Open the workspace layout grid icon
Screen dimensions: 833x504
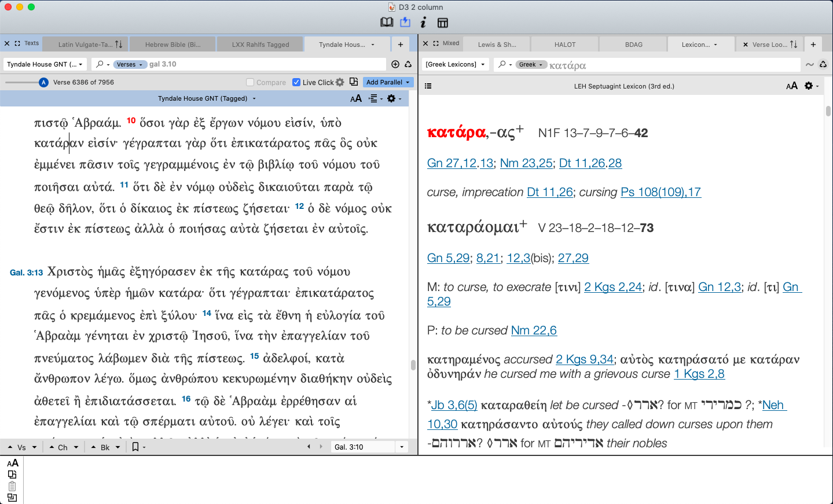click(443, 23)
